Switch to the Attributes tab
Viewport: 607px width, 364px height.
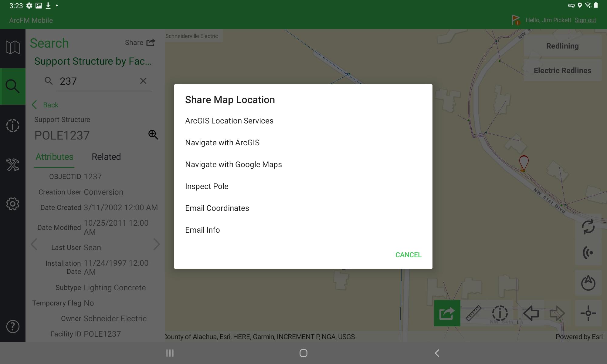coord(54,157)
